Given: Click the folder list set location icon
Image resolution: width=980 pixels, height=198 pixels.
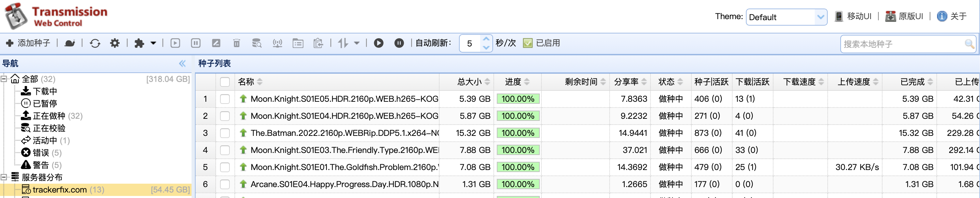Looking at the screenshot, I should [298, 43].
